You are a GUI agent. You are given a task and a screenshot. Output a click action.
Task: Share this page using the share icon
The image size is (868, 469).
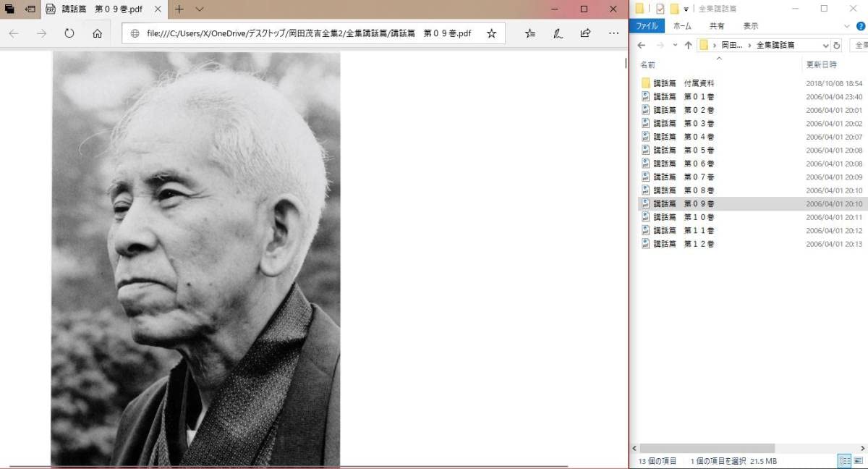coord(585,33)
